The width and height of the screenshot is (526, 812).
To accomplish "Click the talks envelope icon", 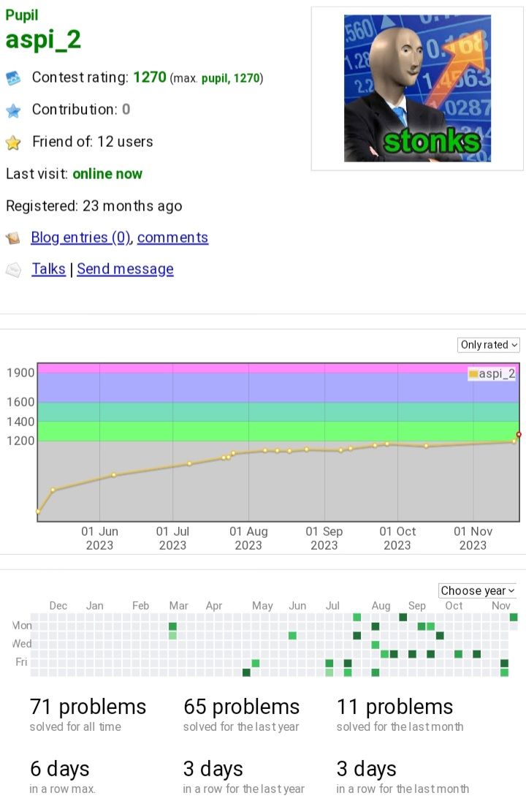I will (13, 270).
